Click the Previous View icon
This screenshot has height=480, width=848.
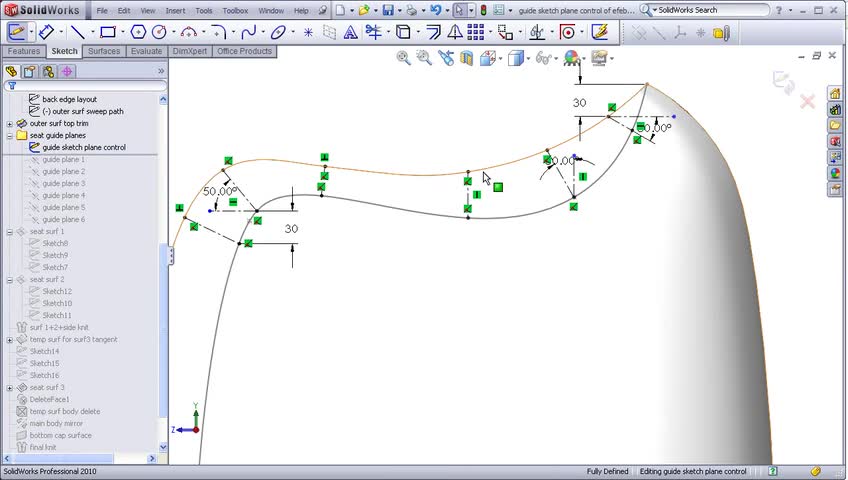[446, 58]
